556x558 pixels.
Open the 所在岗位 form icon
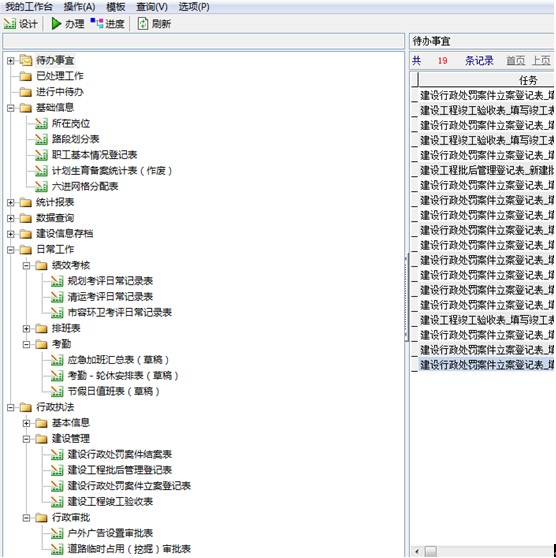point(41,123)
